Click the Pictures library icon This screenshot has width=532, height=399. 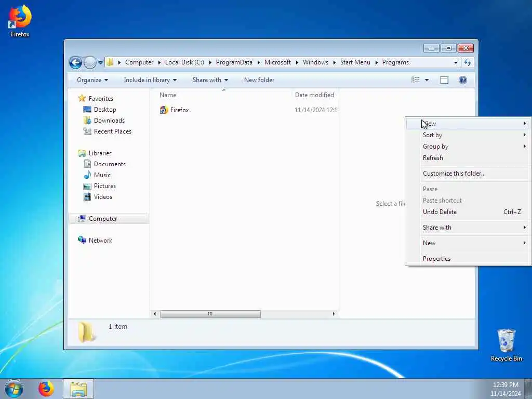87,186
